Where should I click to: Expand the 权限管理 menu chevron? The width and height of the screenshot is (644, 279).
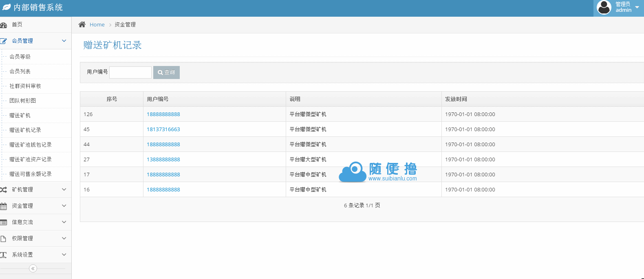64,238
